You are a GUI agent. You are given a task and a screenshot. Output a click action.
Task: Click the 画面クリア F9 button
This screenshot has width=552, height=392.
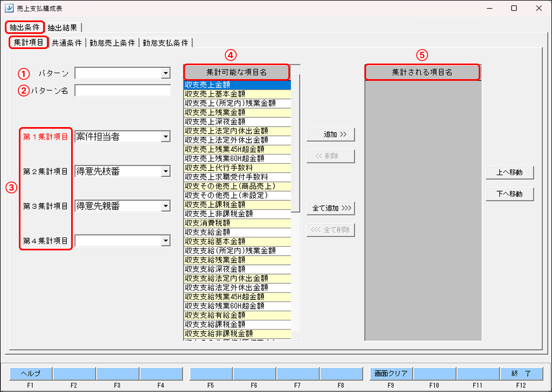pyautogui.click(x=391, y=374)
